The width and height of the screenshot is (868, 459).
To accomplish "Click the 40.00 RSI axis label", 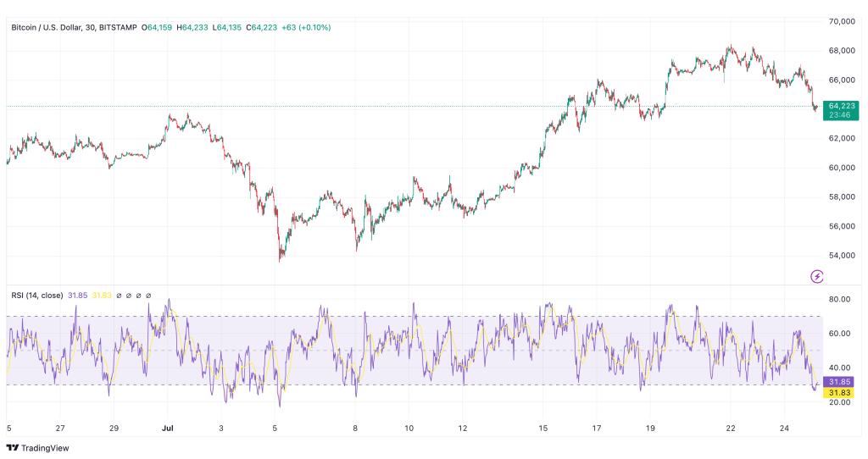I will point(840,368).
